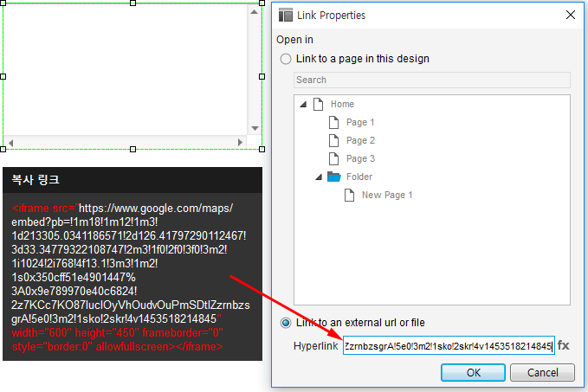Click the Page 2 document icon

(x=333, y=140)
